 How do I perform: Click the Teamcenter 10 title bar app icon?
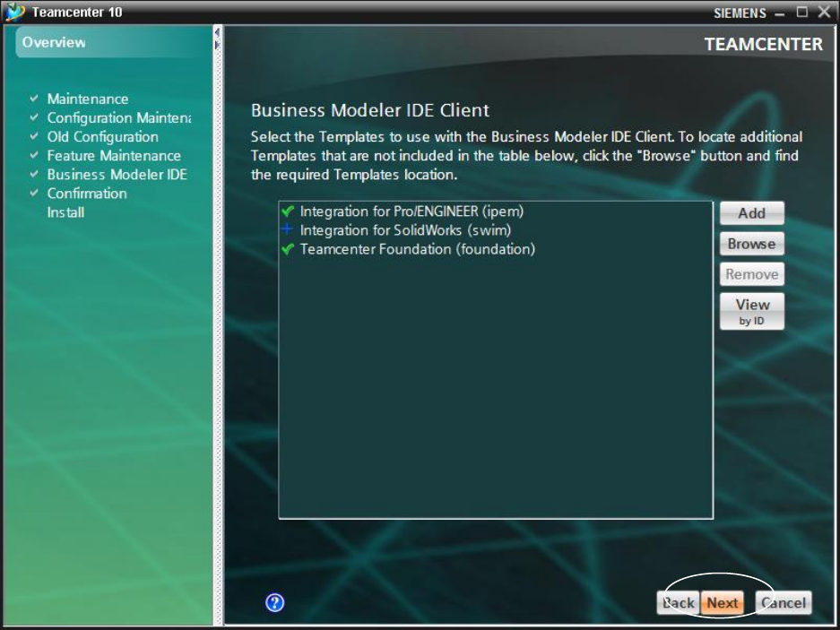[x=14, y=12]
